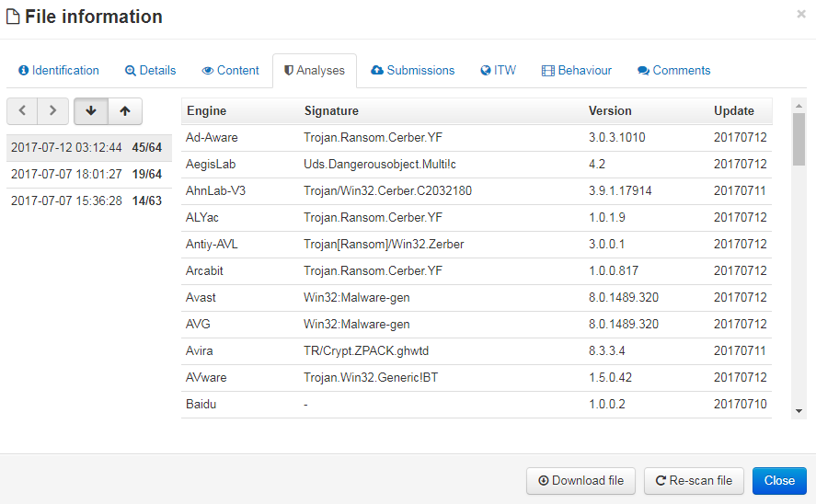This screenshot has height=504, width=816.
Task: Select the 2017-07-07 15:36:28 analysis entry
Action: [86, 200]
